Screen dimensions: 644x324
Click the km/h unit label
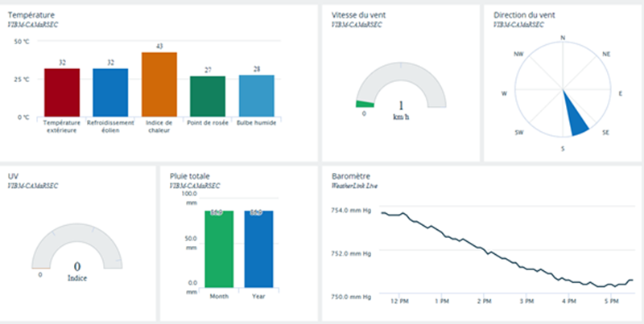click(401, 117)
